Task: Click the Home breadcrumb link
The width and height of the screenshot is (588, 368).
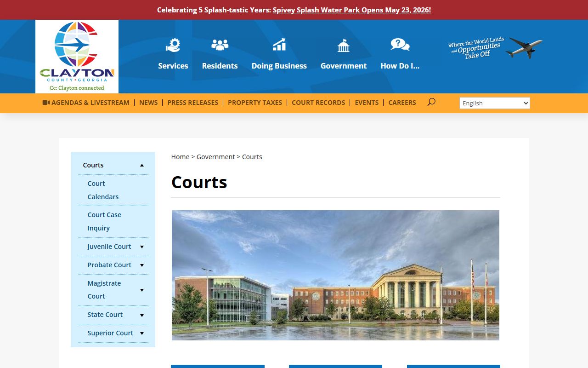Action: pos(180,157)
